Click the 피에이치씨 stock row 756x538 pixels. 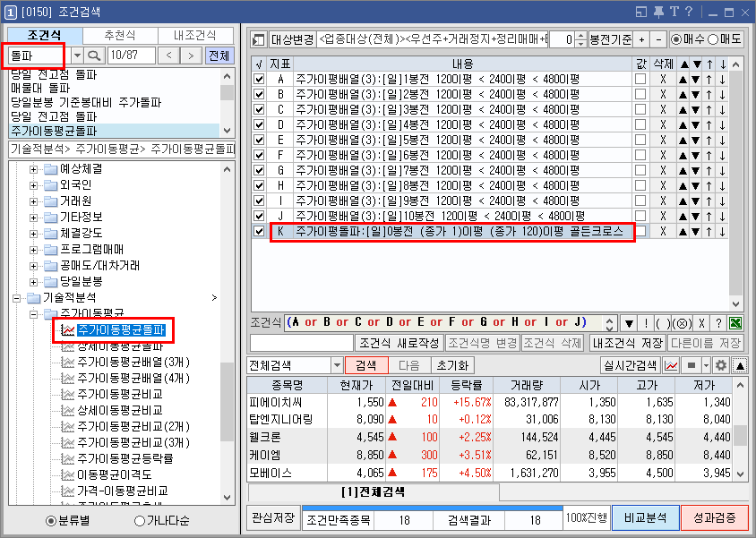click(x=489, y=402)
